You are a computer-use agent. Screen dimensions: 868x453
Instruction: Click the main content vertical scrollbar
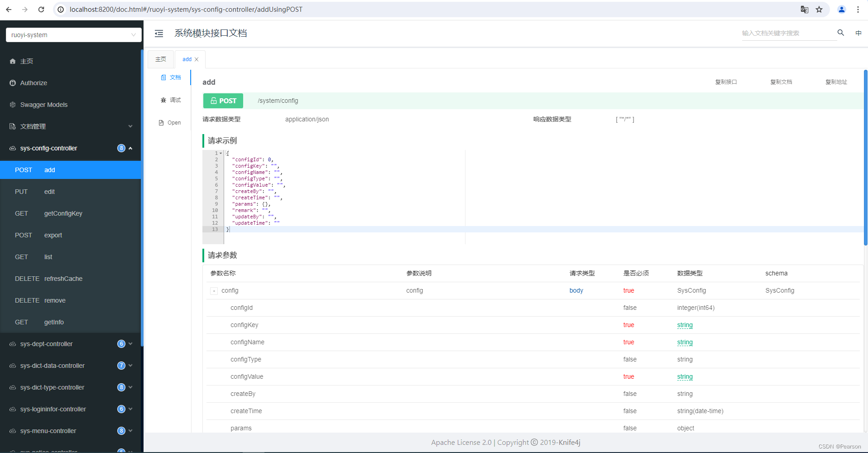pyautogui.click(x=865, y=157)
